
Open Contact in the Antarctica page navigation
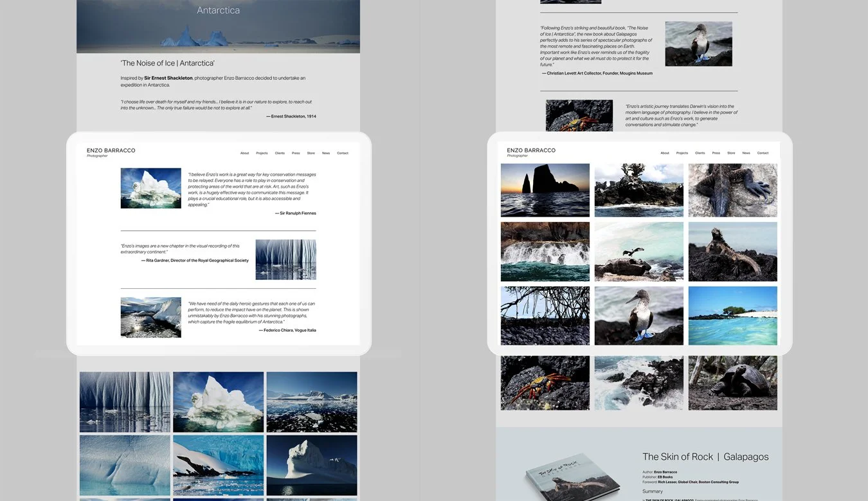pos(343,153)
